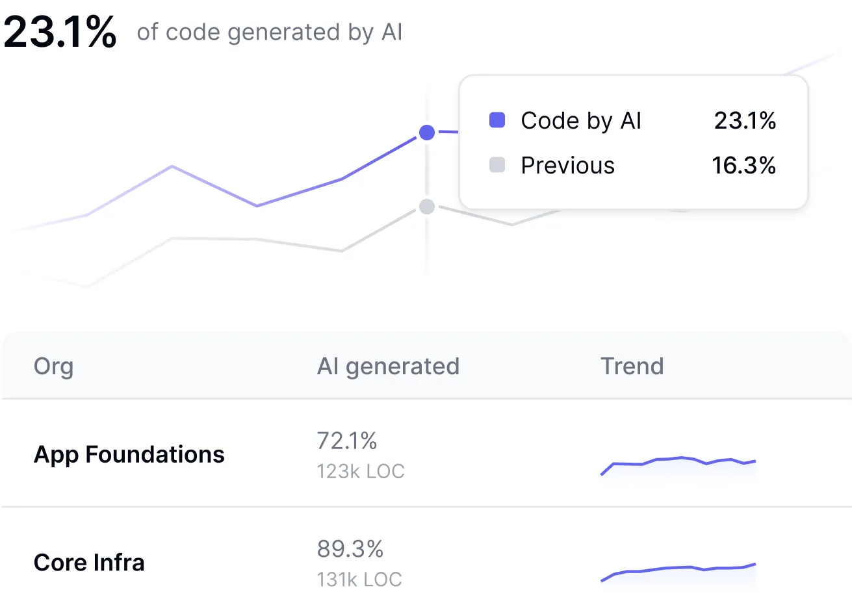Image resolution: width=852 pixels, height=616 pixels.
Task: Click the Code by AI tooltip label
Action: click(581, 121)
